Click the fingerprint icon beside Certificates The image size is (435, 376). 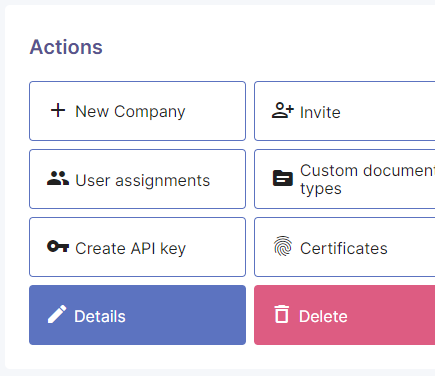283,246
